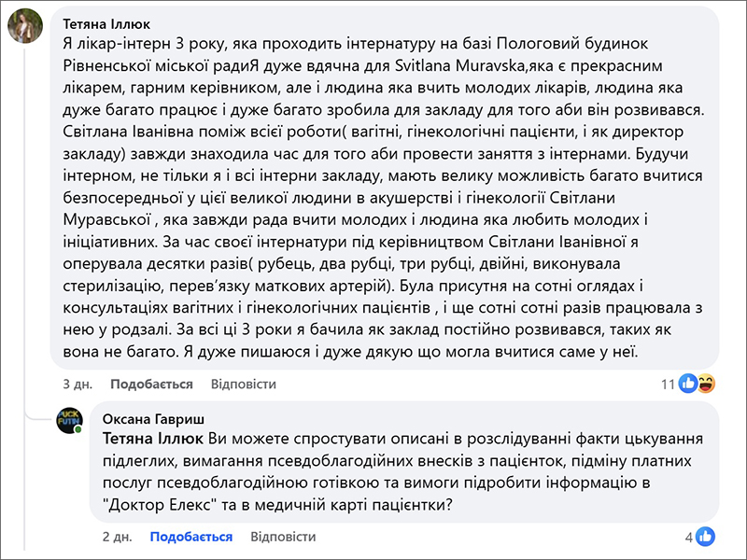Open Оксана Гавриш's profile from her name
Screen dimensions: 747x560
tap(152, 419)
